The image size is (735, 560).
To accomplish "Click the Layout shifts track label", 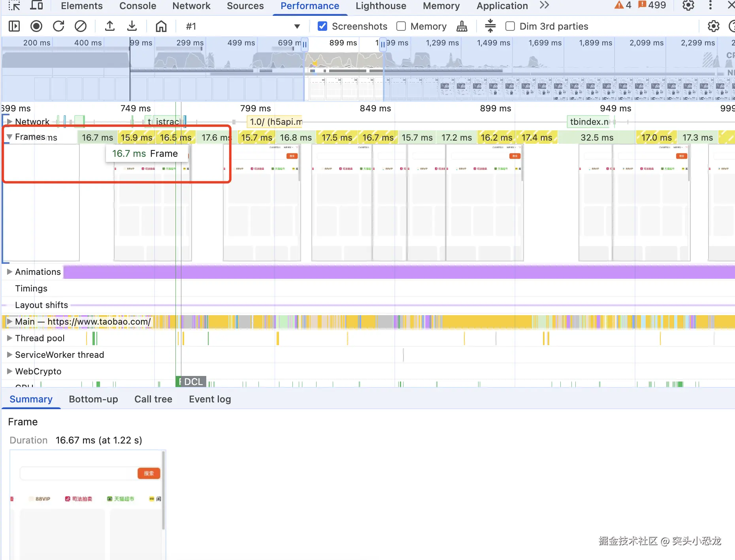I will pos(41,305).
